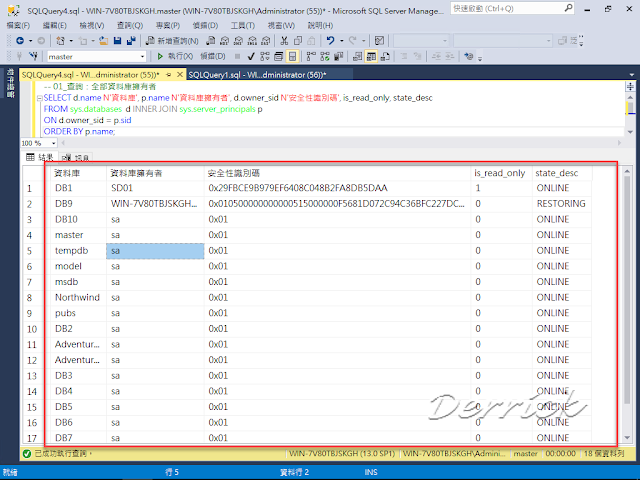Expand the SQL editor toolbar overflow options
This screenshot has width=640, height=480.
point(480,58)
